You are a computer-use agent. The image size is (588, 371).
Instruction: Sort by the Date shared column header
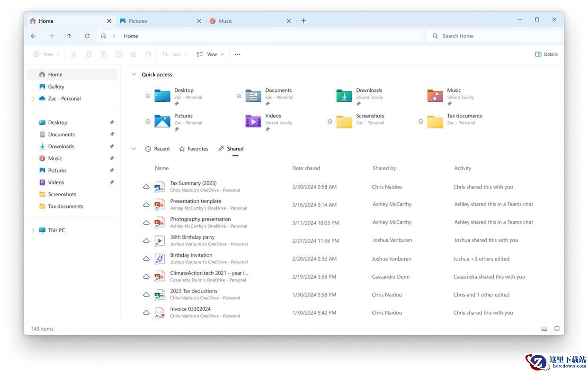(x=306, y=168)
